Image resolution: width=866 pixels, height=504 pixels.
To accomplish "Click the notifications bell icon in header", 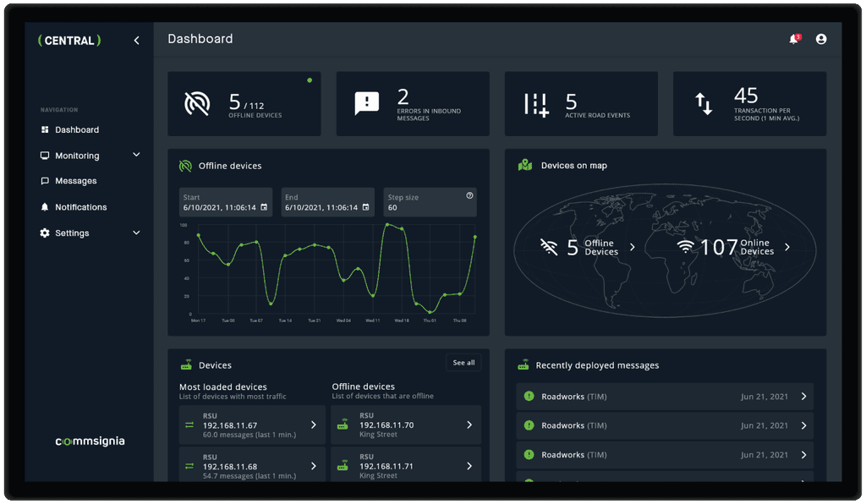I will [793, 40].
